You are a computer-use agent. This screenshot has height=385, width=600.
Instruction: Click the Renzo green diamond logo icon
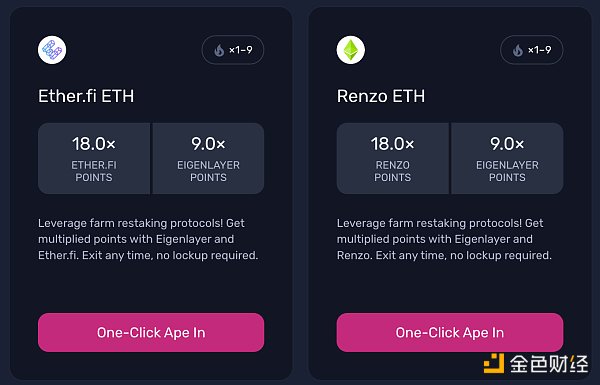(x=351, y=50)
